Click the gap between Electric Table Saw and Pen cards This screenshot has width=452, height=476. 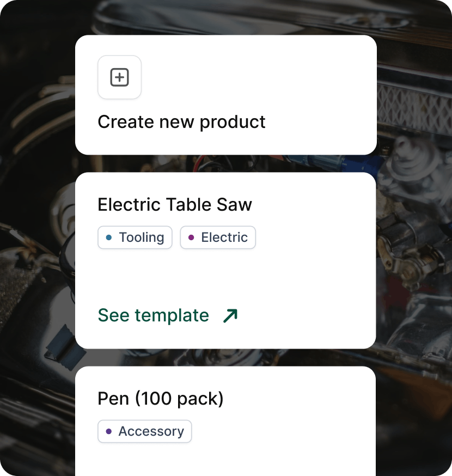coord(225,357)
